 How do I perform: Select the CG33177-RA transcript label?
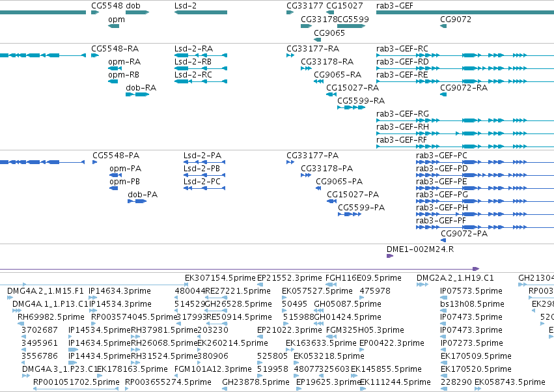point(312,48)
